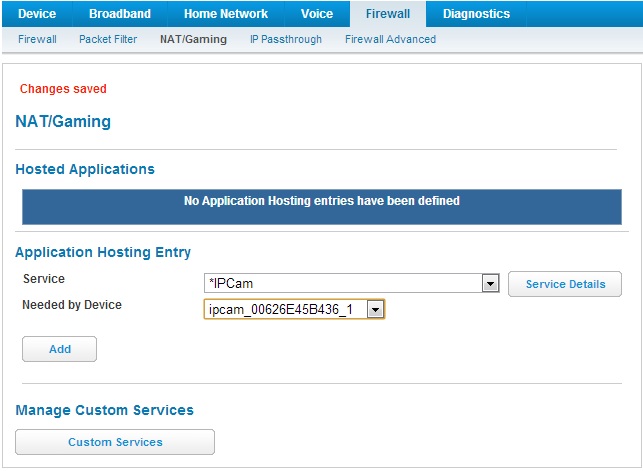Open Firewall Advanced settings

coord(390,39)
